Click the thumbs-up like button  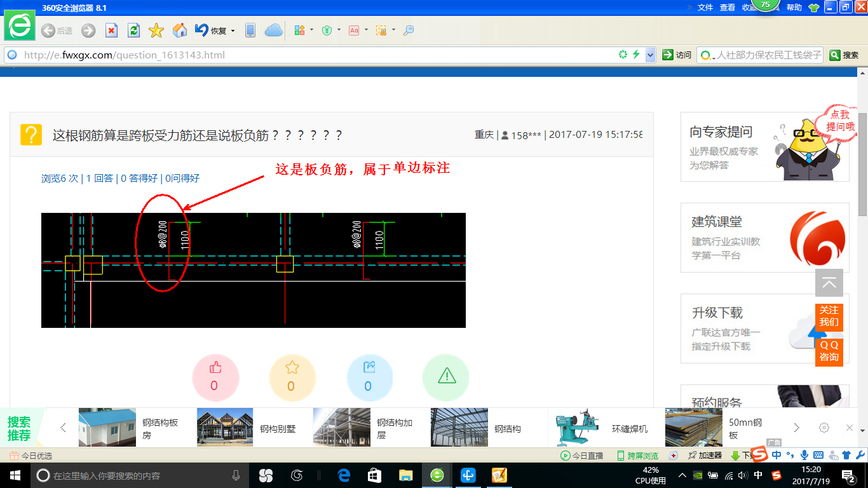point(215,377)
